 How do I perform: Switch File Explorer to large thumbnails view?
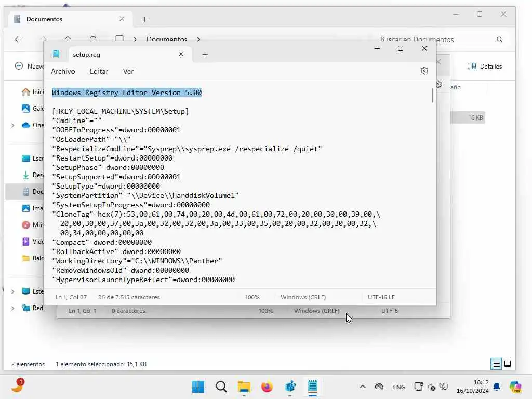pyautogui.click(x=508, y=364)
